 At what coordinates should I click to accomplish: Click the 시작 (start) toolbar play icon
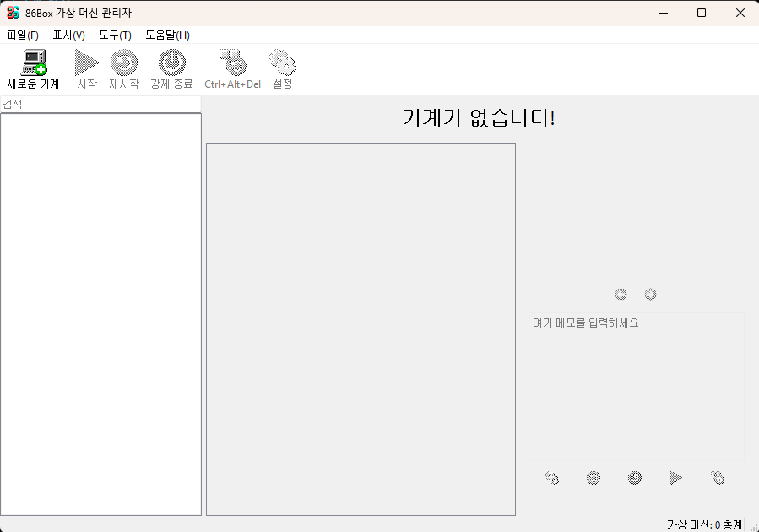coord(87,63)
